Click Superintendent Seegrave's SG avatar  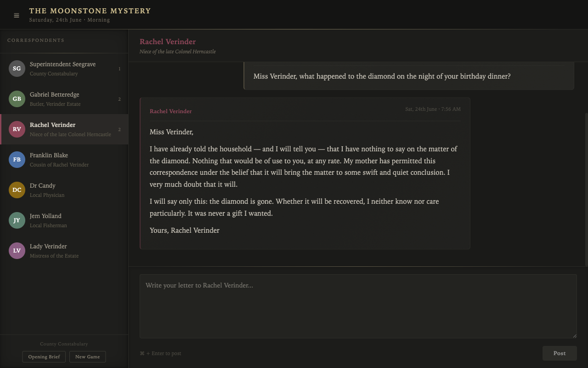(17, 69)
